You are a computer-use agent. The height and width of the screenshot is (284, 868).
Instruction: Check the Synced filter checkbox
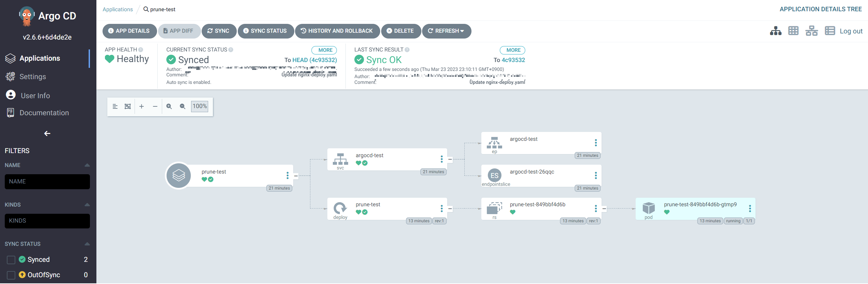tap(11, 260)
